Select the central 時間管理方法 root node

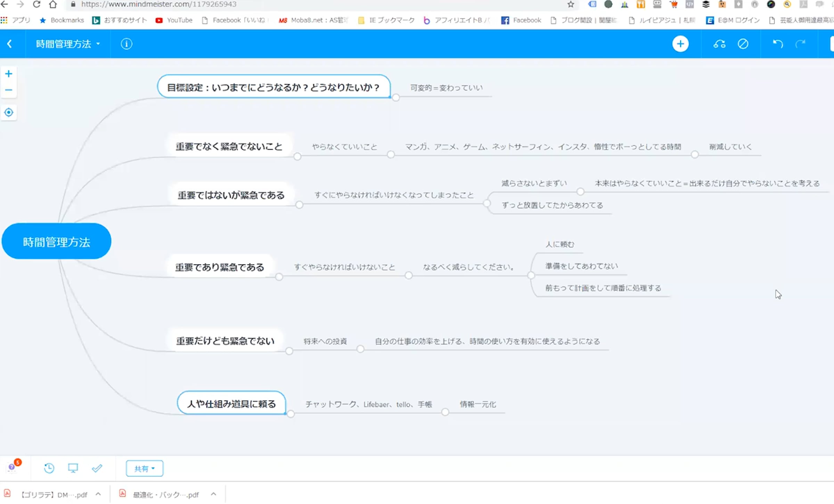(x=56, y=241)
